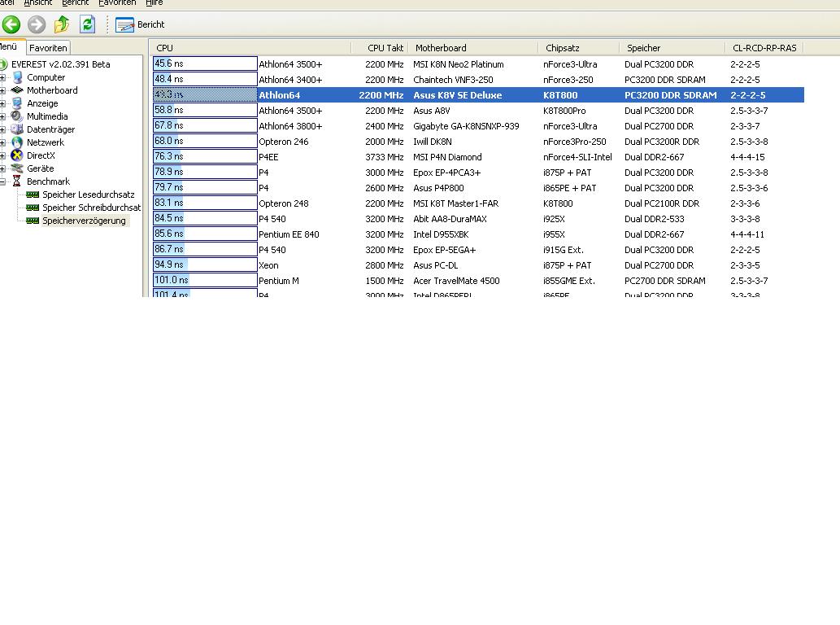840x625 pixels.
Task: Select Speicher Lesedurchsatz benchmark label
Action: [89, 194]
